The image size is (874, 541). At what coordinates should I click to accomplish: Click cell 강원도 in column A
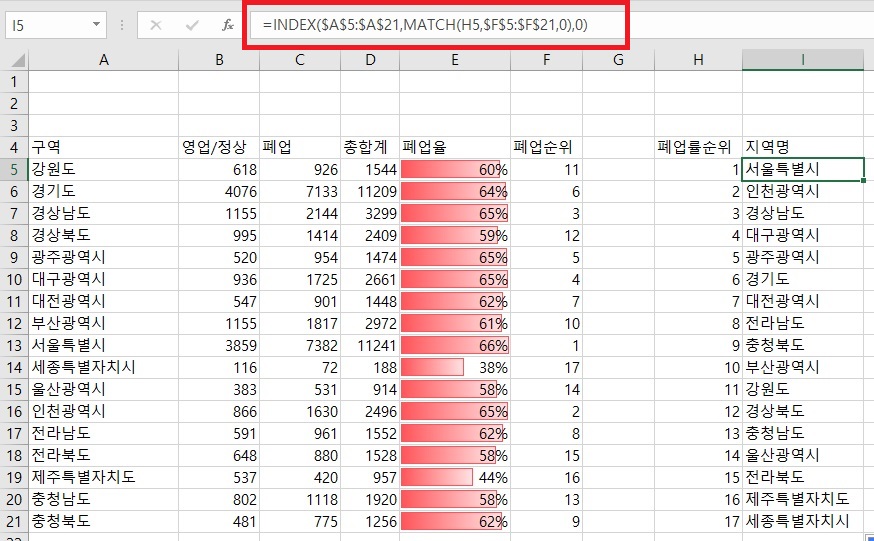click(x=103, y=169)
